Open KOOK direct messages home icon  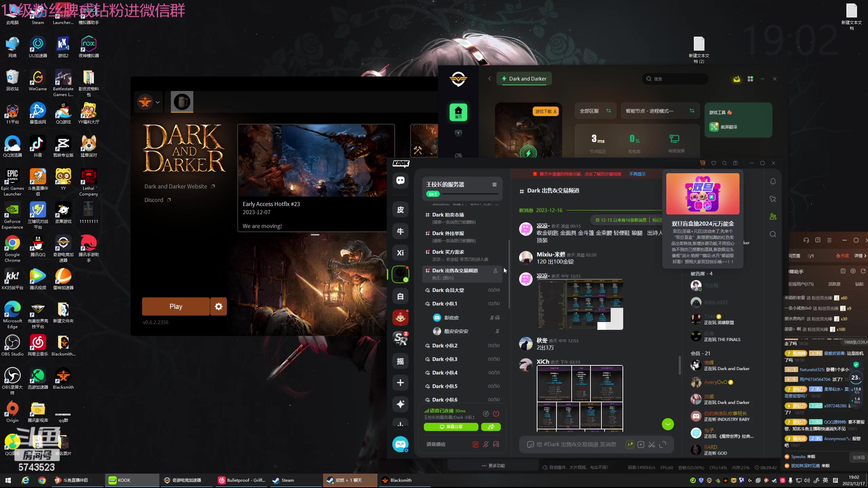(x=400, y=180)
